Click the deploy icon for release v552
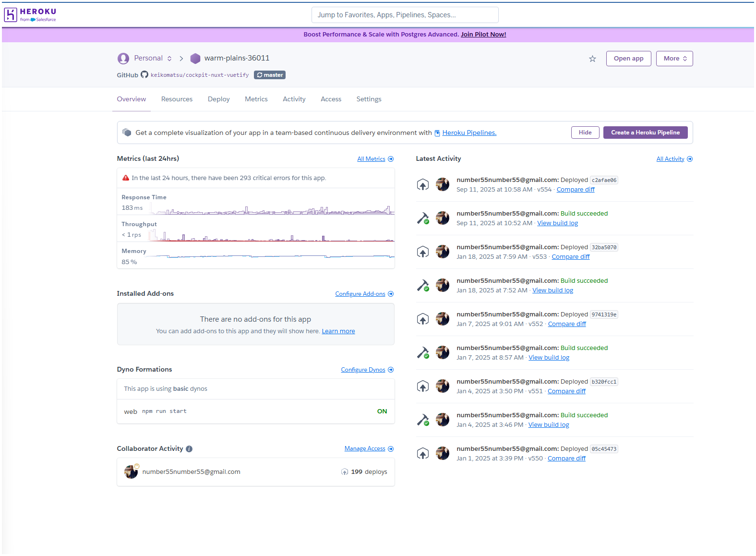 [422, 319]
